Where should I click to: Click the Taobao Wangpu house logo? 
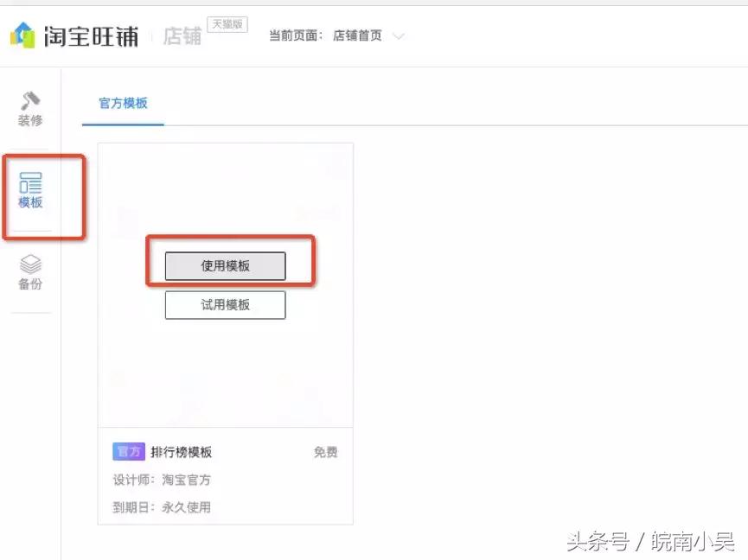[21, 35]
